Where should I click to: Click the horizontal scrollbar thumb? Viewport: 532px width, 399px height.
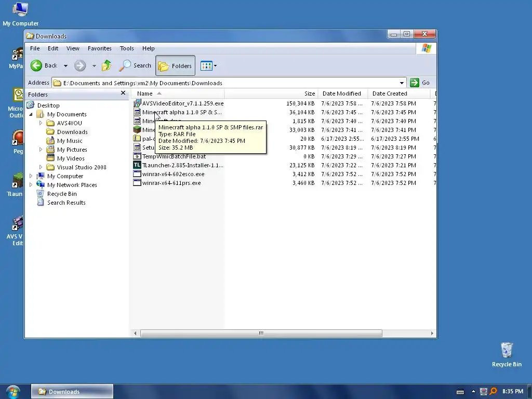[x=261, y=333]
